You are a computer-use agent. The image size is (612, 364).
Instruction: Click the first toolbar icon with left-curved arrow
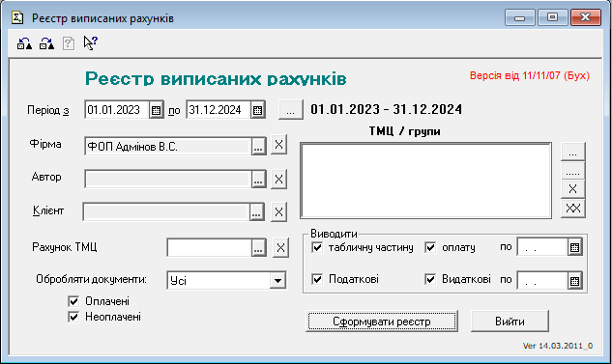[x=24, y=43]
